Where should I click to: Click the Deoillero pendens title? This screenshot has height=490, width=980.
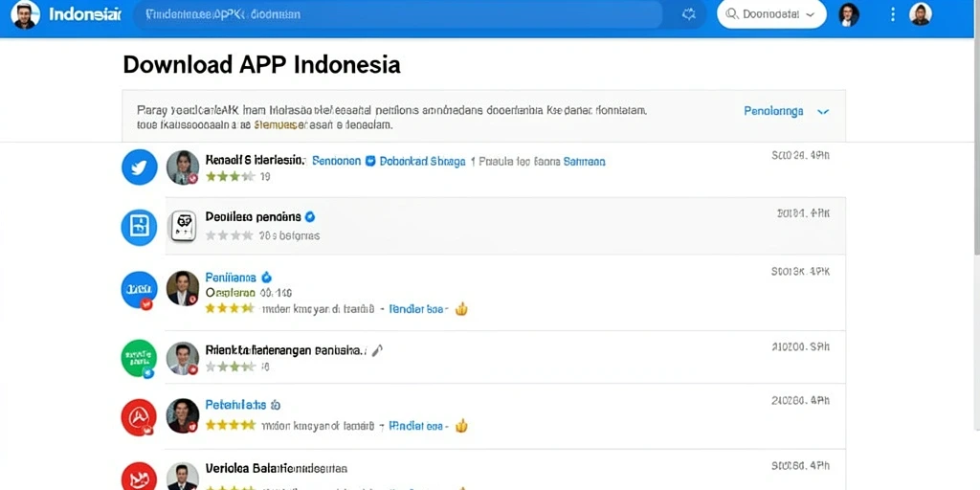tap(253, 217)
